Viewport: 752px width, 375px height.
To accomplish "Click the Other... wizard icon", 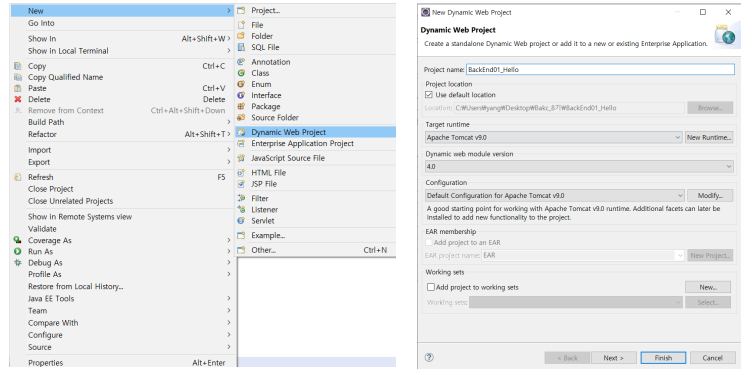I will point(242,250).
